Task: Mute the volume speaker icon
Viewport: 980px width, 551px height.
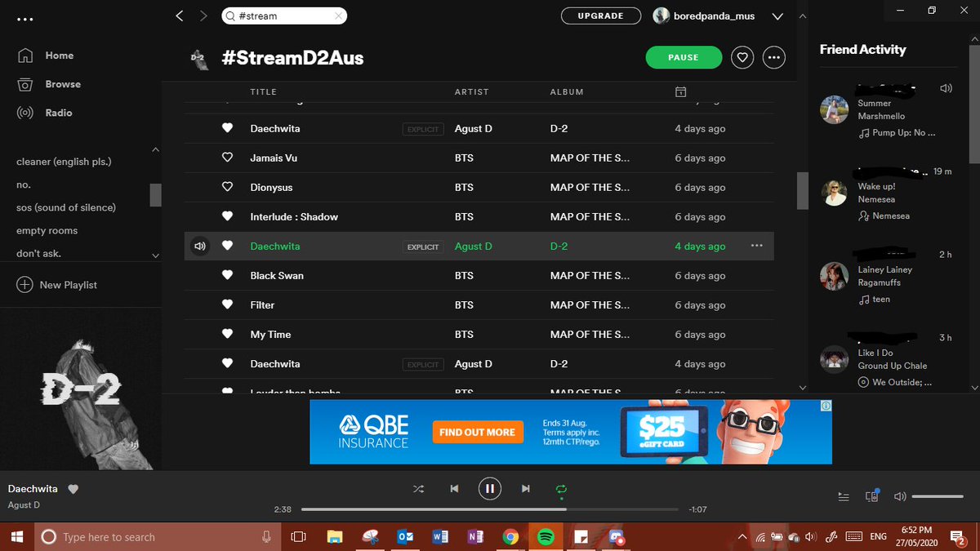Action: (900, 496)
